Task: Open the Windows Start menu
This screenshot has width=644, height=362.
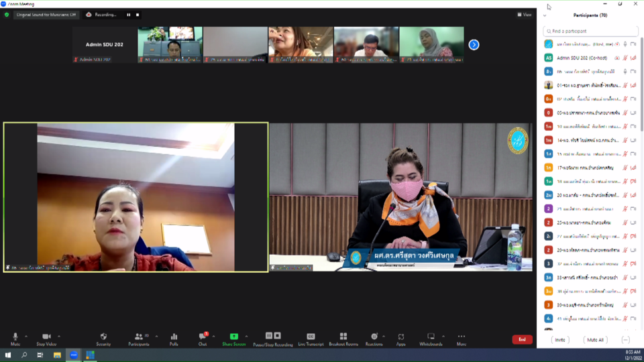Action: coord(8,355)
